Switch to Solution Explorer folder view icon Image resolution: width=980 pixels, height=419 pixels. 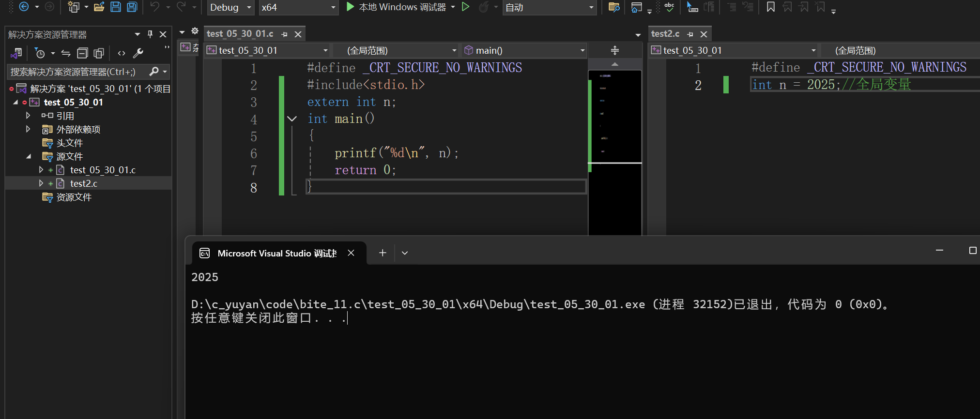coord(16,53)
